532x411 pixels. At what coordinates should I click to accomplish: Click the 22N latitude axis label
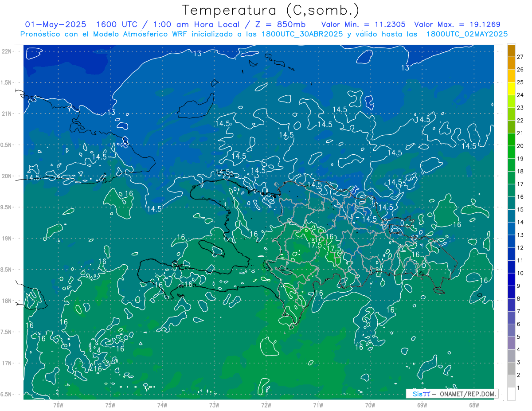[x=7, y=51]
